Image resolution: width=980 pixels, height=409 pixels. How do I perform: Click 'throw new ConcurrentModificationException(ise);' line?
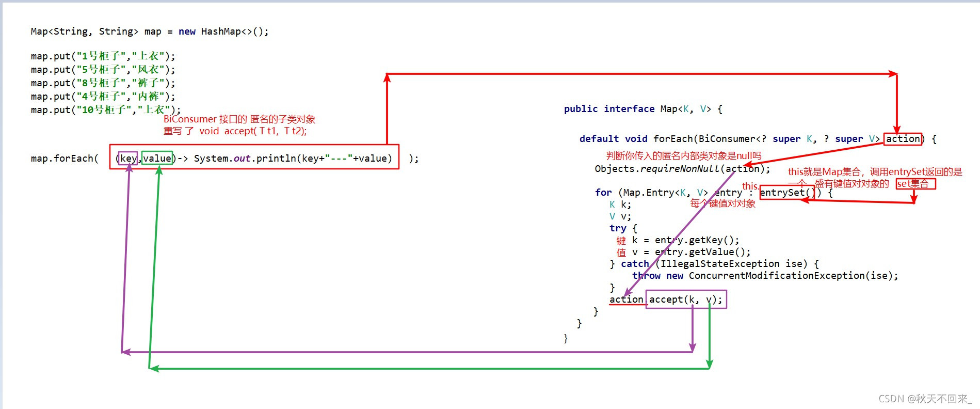click(x=765, y=276)
